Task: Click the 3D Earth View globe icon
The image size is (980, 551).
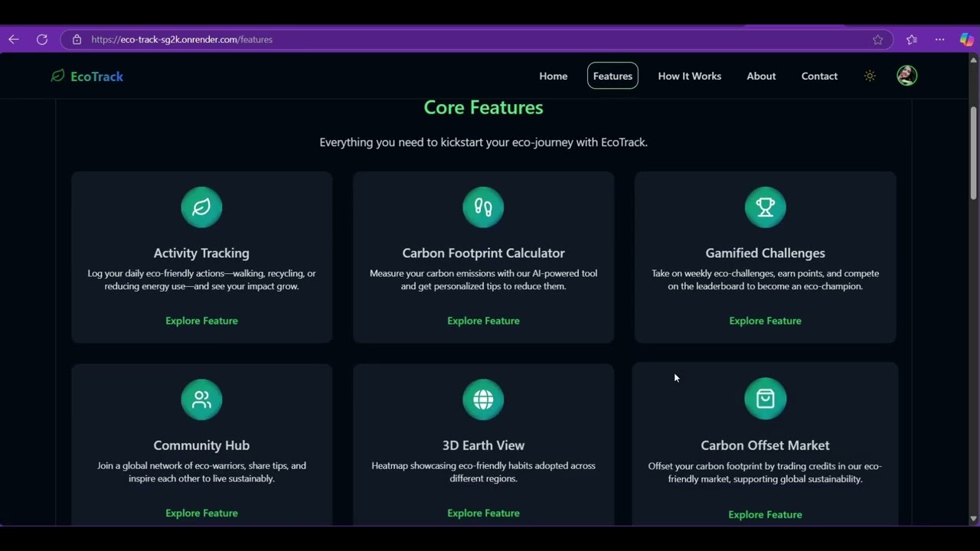Action: [x=483, y=399]
